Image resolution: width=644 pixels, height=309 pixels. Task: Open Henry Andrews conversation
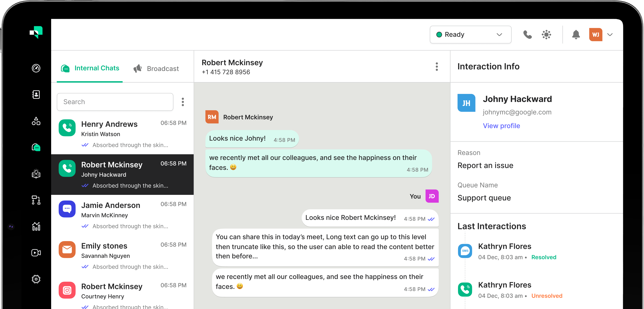[x=122, y=134]
